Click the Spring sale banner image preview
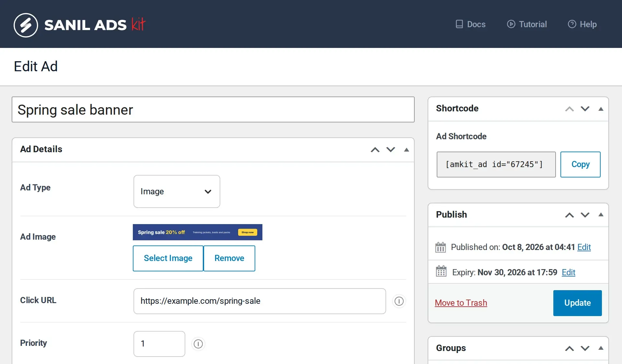Screen dimensions: 622x364 point(198,232)
